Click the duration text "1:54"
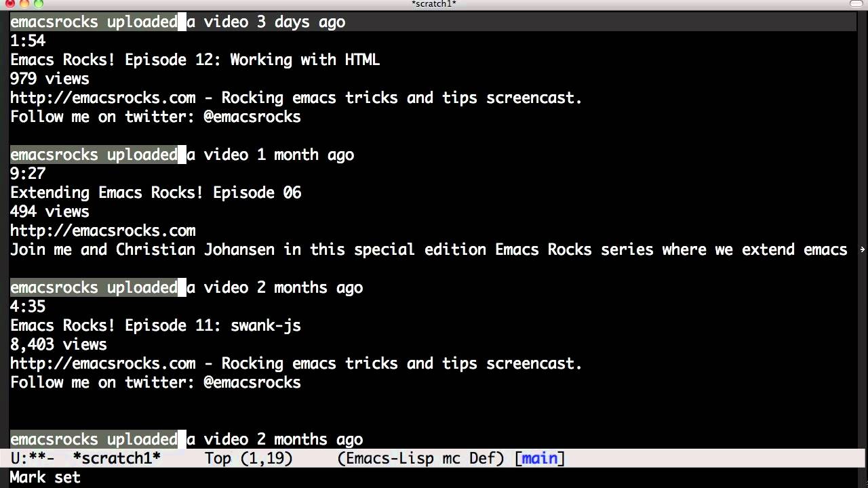 coord(28,41)
